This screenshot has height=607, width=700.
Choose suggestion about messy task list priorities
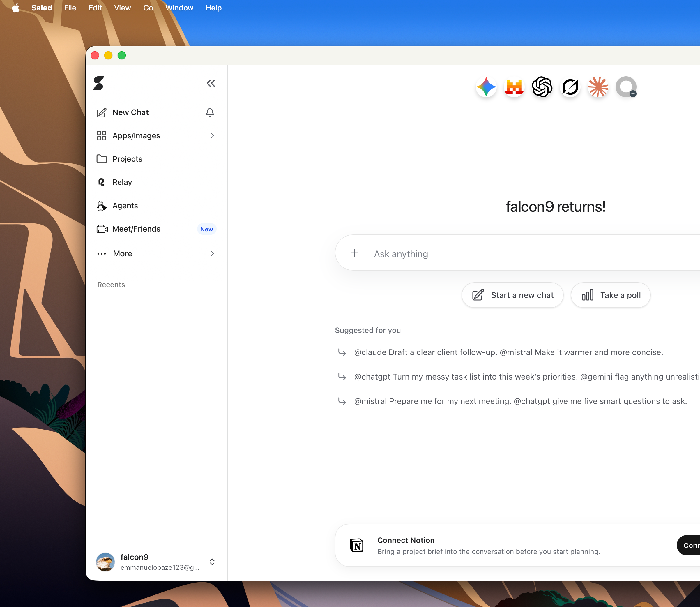527,377
